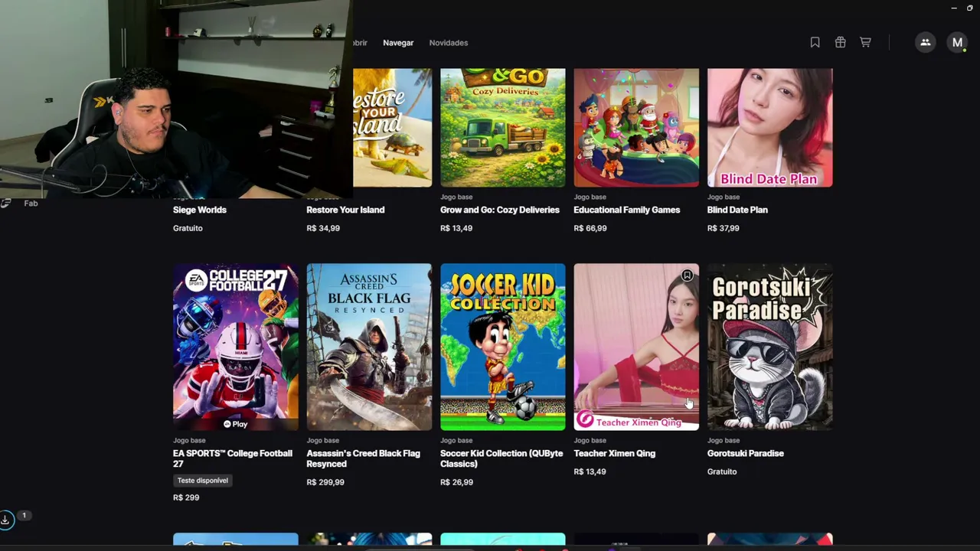Viewport: 980px width, 551px height.
Task: Open EA SPORTS College Football 27 title
Action: point(233,458)
